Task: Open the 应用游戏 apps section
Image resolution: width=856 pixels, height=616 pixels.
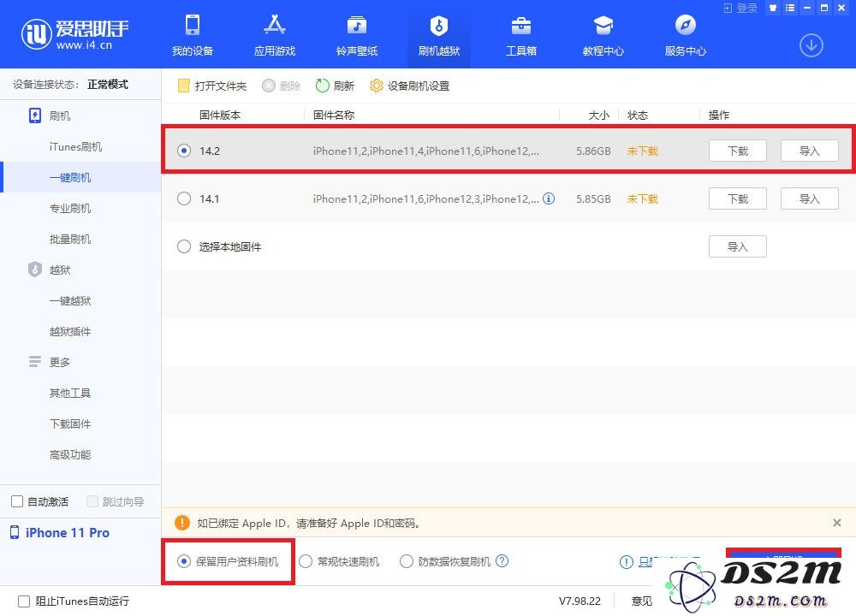Action: (x=275, y=36)
